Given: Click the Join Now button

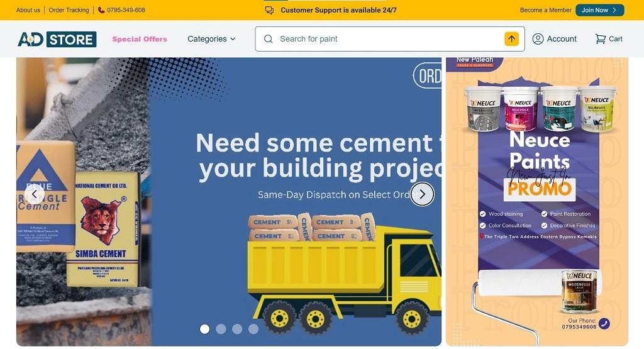Looking at the screenshot, I should click(599, 10).
